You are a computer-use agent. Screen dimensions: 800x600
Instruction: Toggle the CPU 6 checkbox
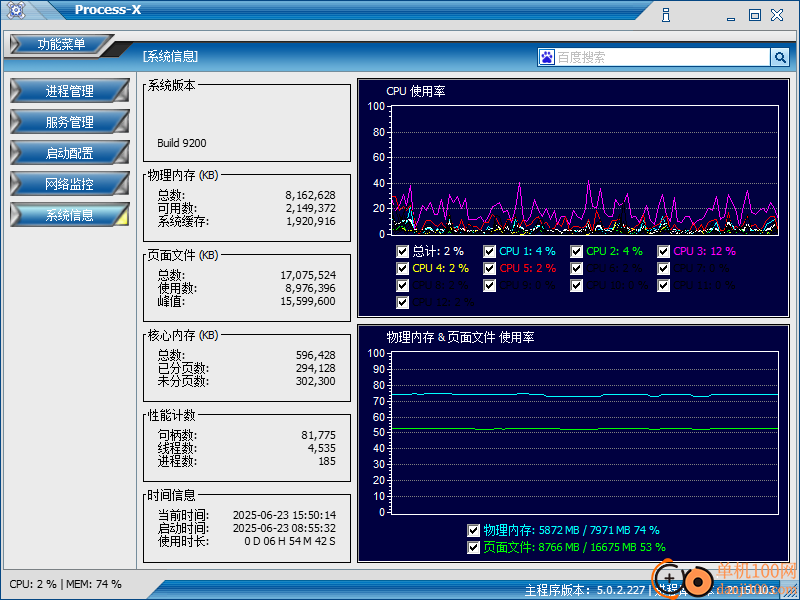[x=577, y=268]
